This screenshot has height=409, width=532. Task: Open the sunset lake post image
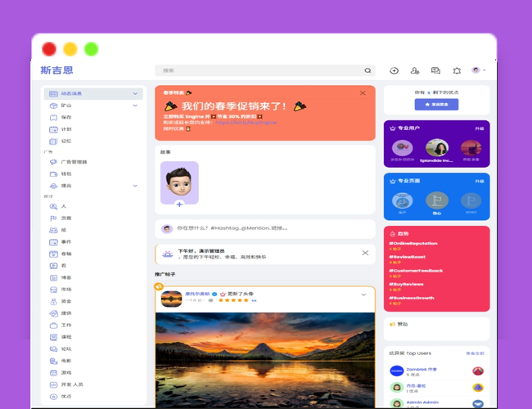pos(265,361)
